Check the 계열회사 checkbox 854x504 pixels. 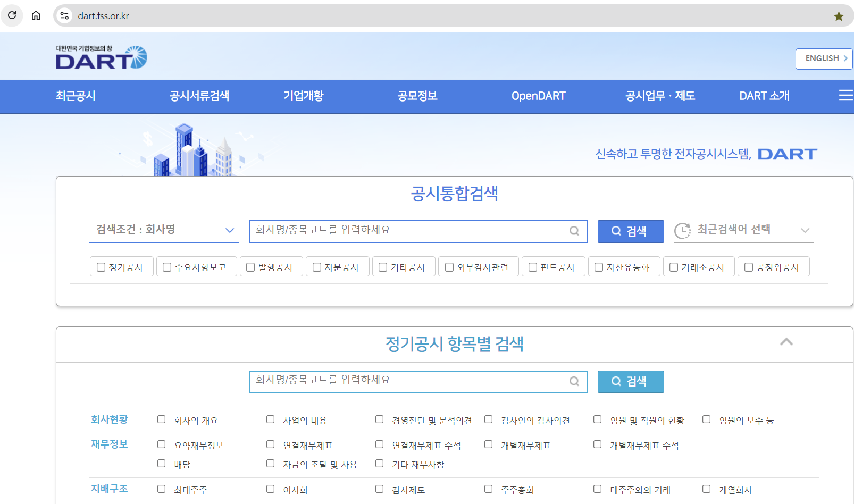[707, 489]
